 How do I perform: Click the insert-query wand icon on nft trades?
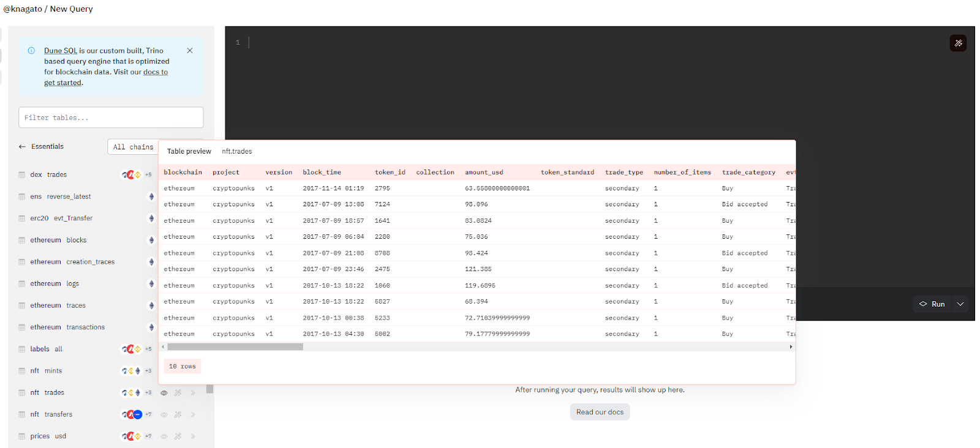178,393
